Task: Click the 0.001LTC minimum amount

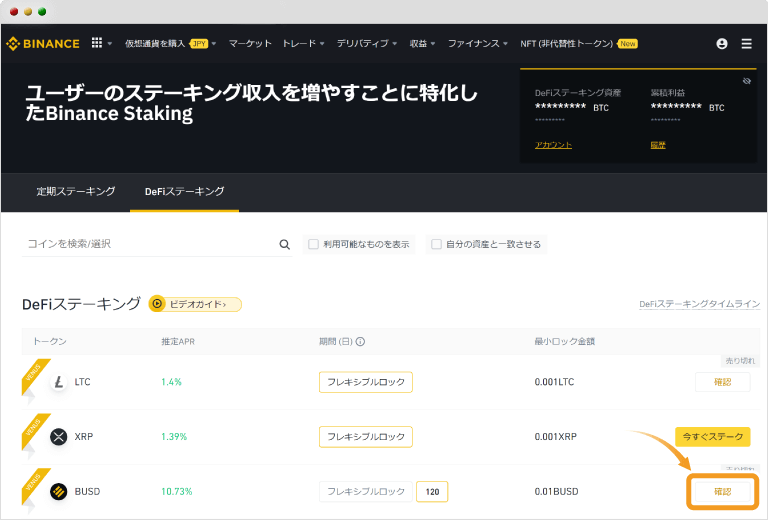Action: (x=554, y=382)
